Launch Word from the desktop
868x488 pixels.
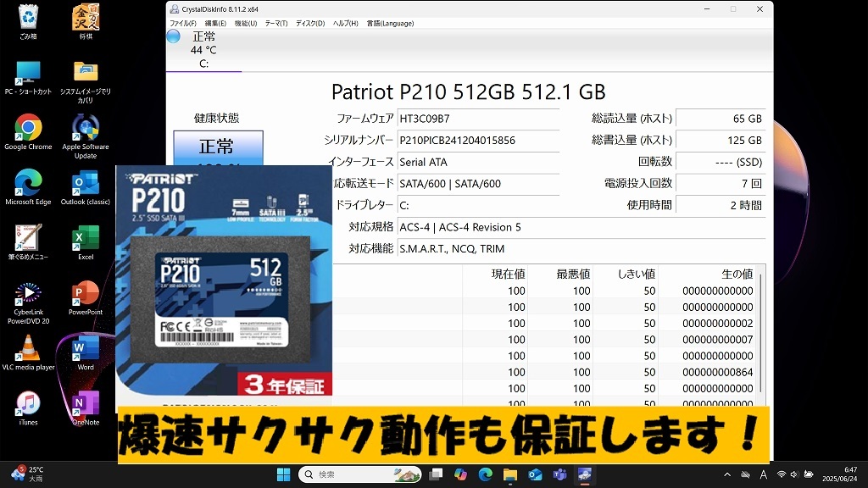coord(86,353)
